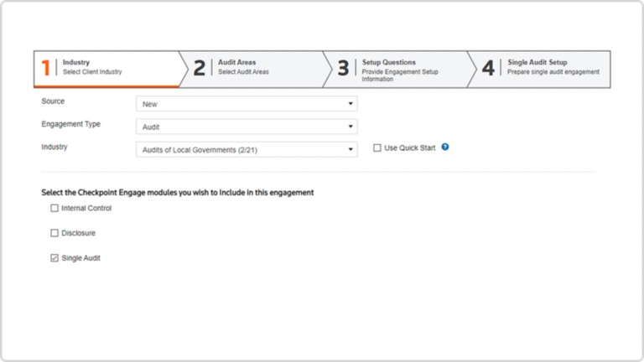Click the Internal Control label text
Image resolution: width=644 pixels, height=362 pixels.
pyautogui.click(x=86, y=208)
